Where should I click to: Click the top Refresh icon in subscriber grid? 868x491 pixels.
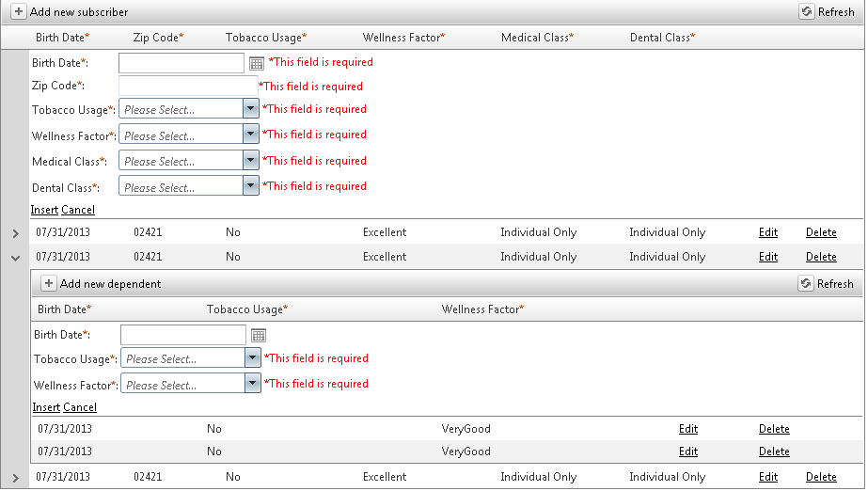(x=806, y=12)
